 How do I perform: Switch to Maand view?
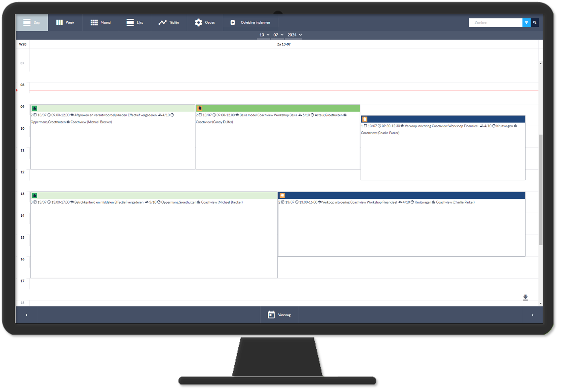[x=101, y=23]
